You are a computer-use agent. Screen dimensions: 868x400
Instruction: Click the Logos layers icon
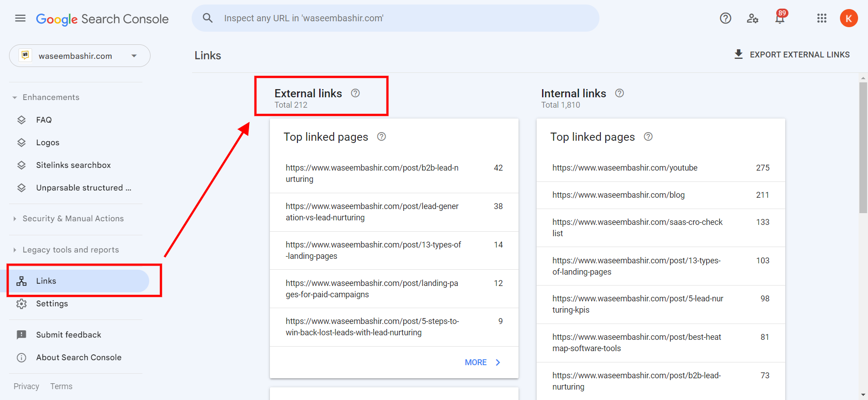click(21, 143)
